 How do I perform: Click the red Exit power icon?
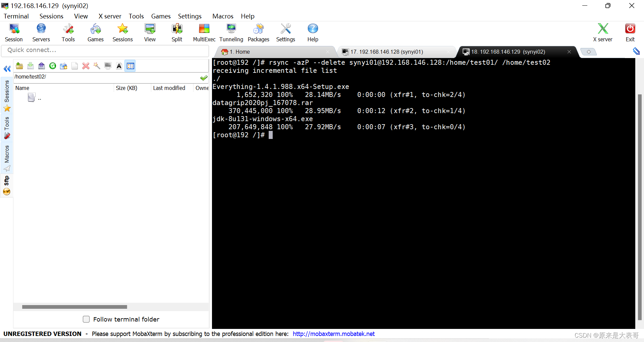click(x=630, y=33)
